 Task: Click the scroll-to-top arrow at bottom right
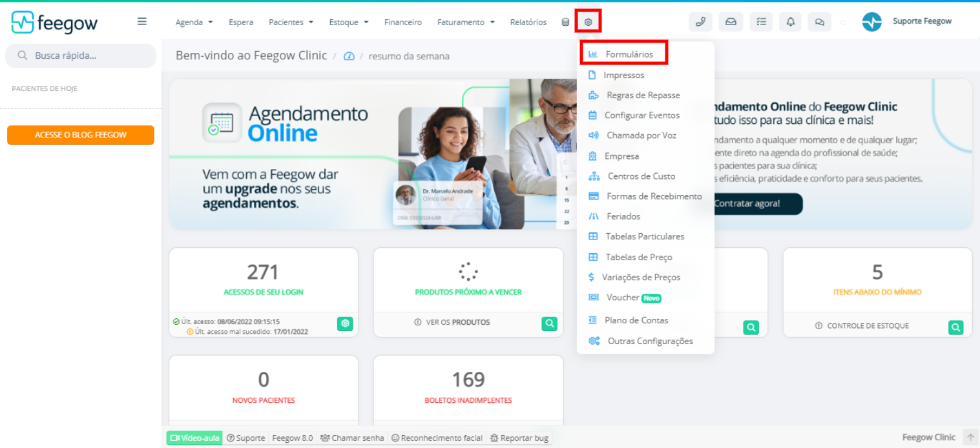tap(970, 437)
